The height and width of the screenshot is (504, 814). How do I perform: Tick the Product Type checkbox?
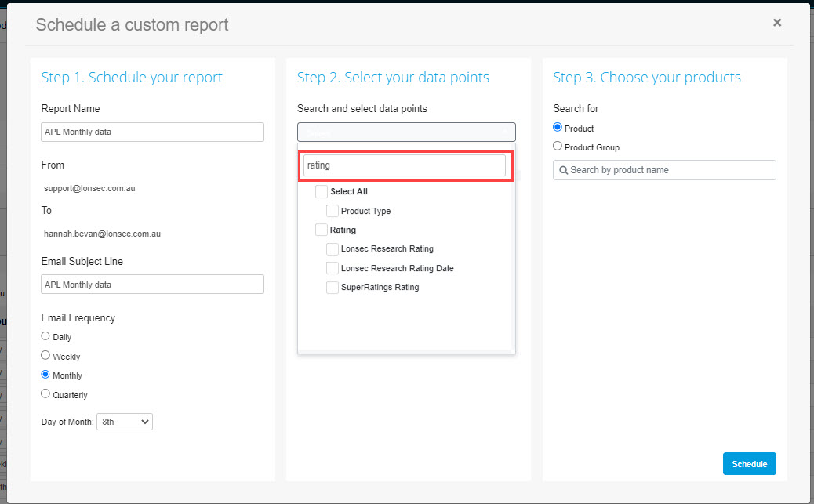[x=333, y=211]
